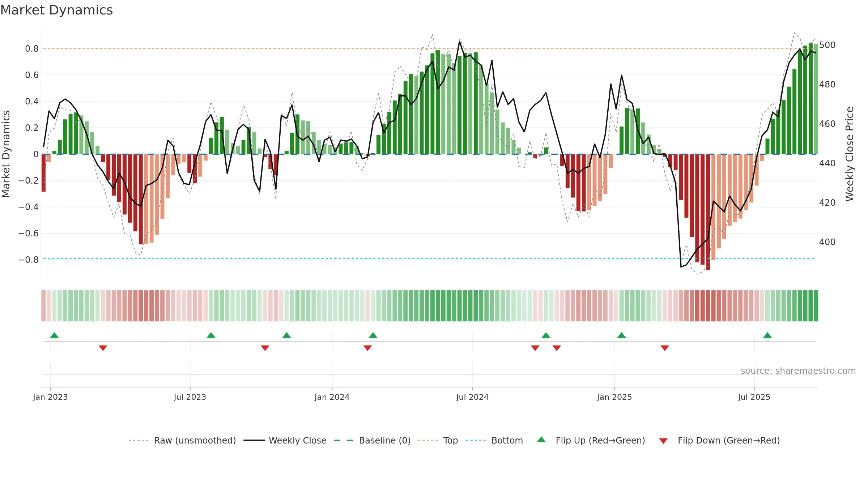868x488 pixels.
Task: Toggle the Raw (unsmoothed) legend entry
Action: pyautogui.click(x=182, y=440)
